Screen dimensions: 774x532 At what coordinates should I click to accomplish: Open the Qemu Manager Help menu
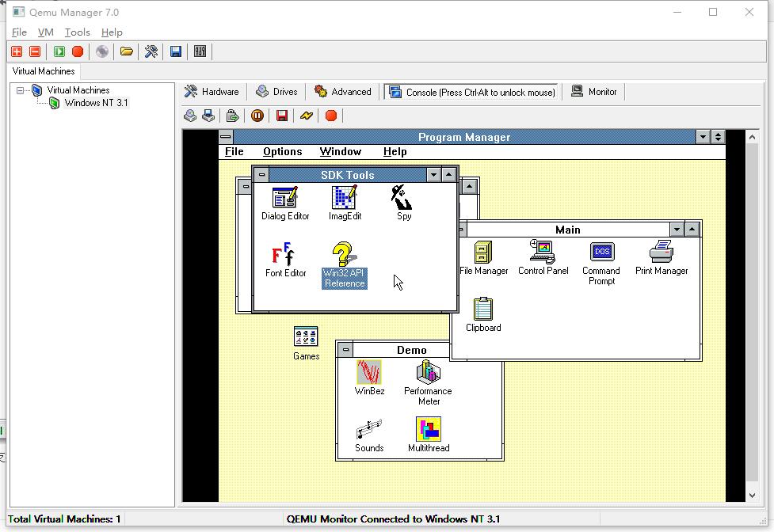[112, 32]
